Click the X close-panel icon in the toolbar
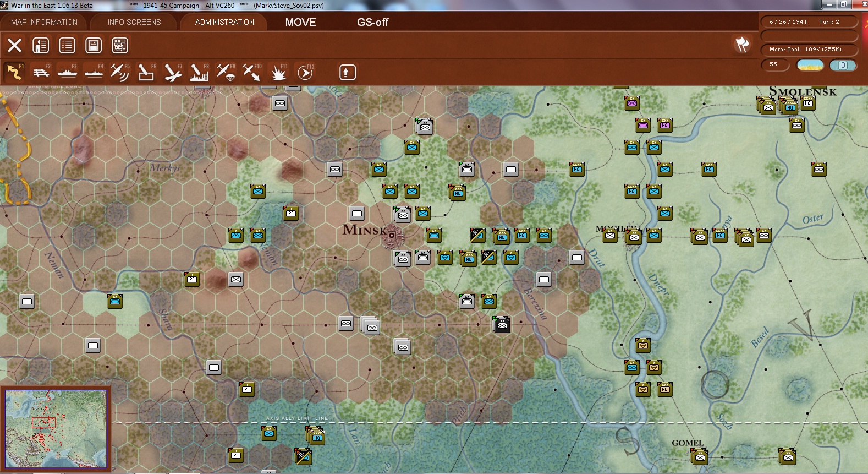Screen dimensions: 868x474 [15, 45]
